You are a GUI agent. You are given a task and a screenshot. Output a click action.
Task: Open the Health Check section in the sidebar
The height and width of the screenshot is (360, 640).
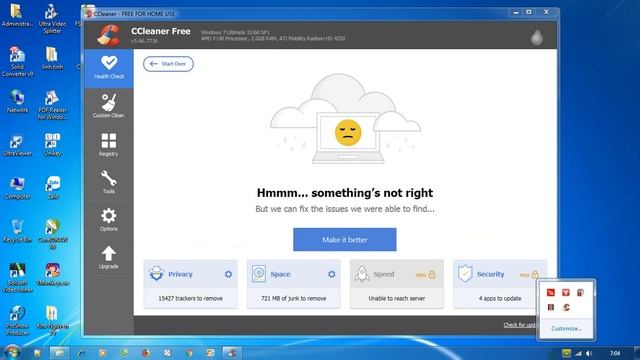point(109,68)
